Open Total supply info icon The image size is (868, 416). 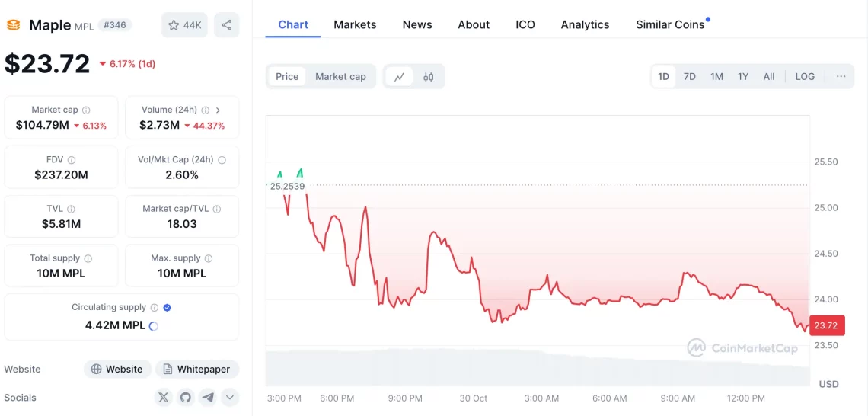coord(88,259)
